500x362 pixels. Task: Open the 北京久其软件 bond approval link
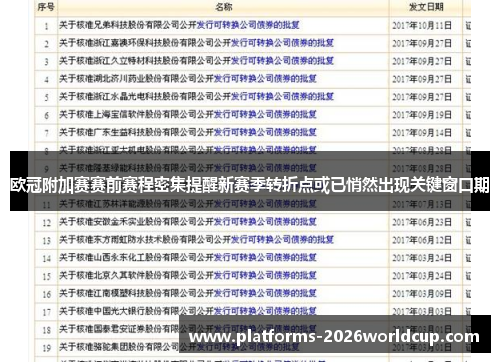188,275
